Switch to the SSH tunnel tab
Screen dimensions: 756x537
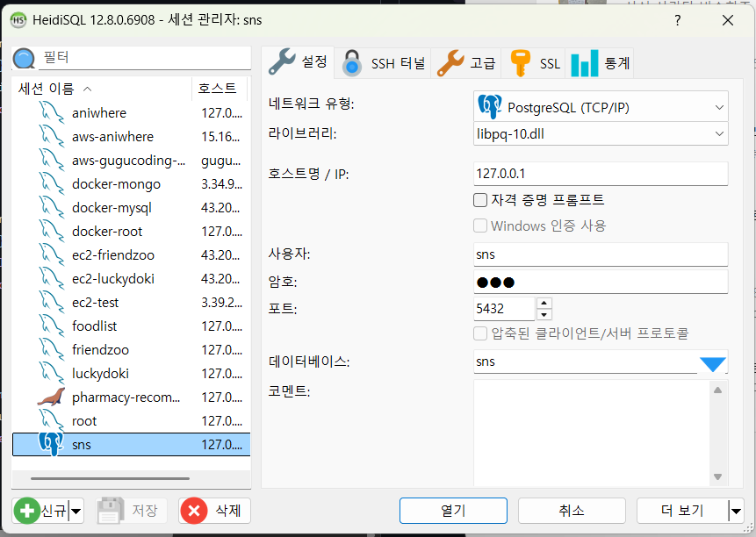click(383, 63)
